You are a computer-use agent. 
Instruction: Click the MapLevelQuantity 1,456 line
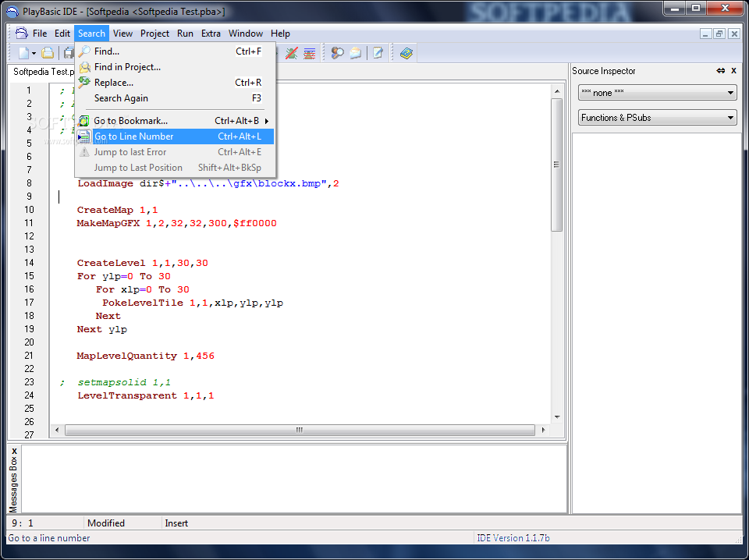tap(146, 356)
